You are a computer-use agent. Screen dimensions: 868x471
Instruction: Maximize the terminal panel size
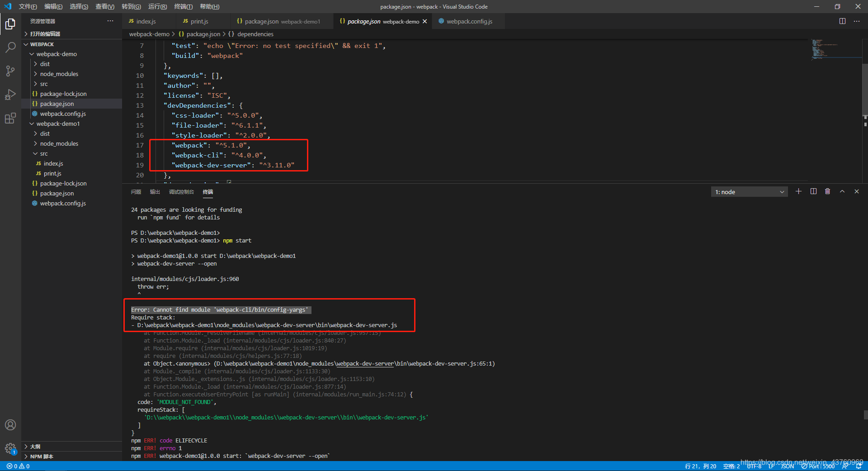[x=842, y=191]
